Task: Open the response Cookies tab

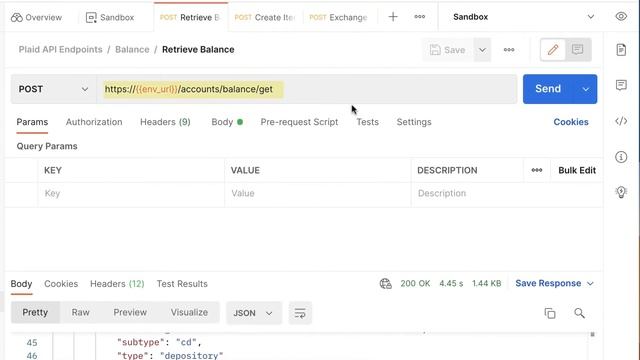Action: (x=61, y=284)
